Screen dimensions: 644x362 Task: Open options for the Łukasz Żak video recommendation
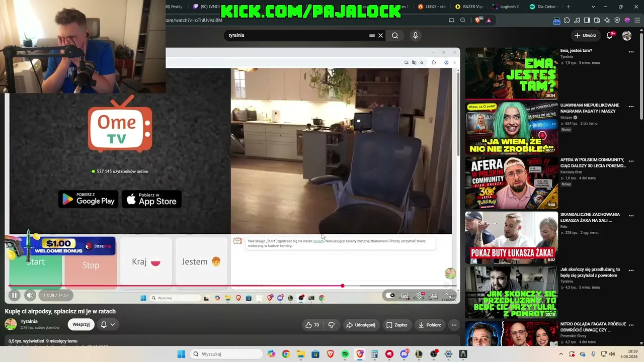(631, 216)
